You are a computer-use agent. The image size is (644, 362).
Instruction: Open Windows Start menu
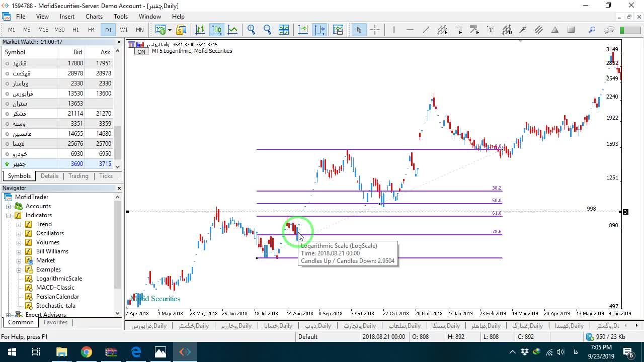[12, 352]
